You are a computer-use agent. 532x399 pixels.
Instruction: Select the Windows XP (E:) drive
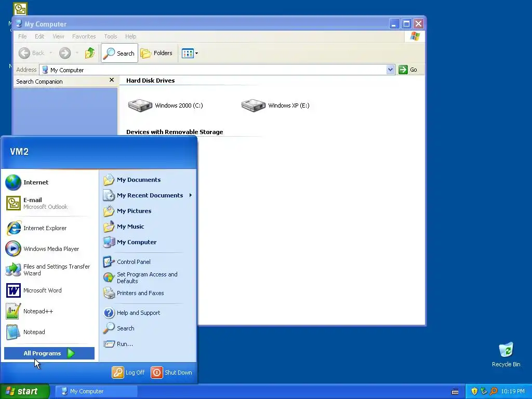click(x=275, y=105)
